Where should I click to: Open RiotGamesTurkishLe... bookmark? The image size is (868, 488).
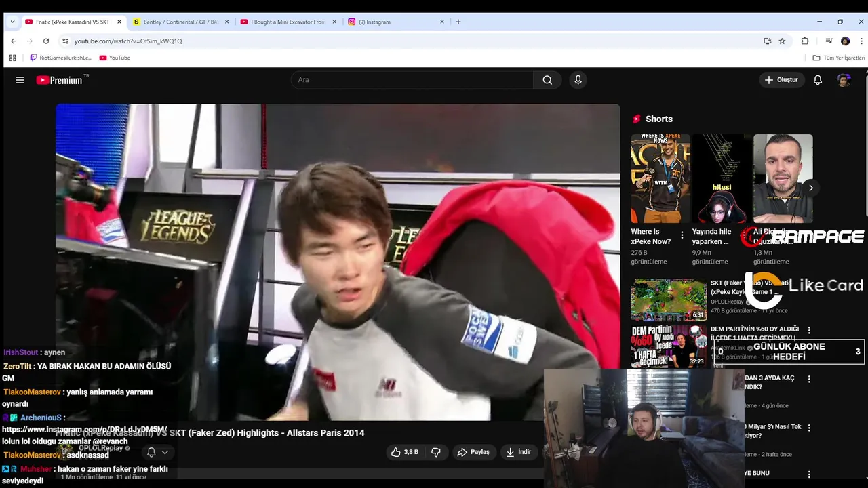[x=60, y=58]
